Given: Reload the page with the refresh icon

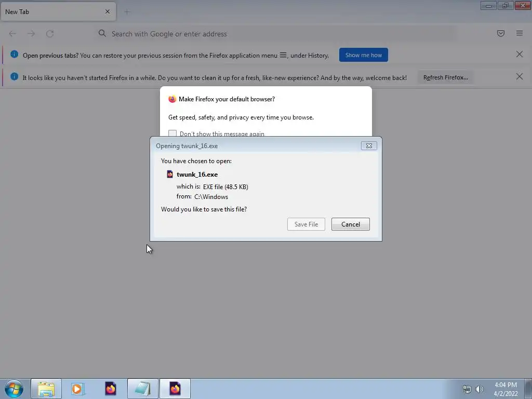Looking at the screenshot, I should tap(50, 34).
